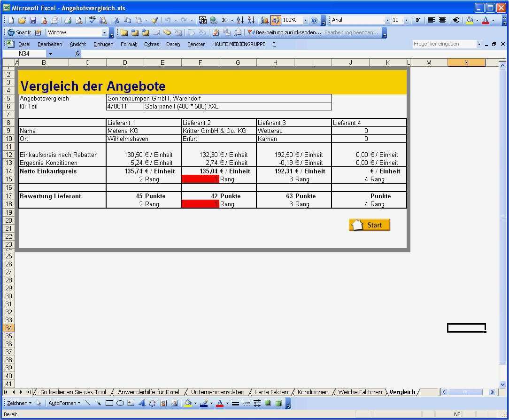Viewport: 509px width, 420px height.
Task: Open the Arial font name dropdown
Action: 387,20
